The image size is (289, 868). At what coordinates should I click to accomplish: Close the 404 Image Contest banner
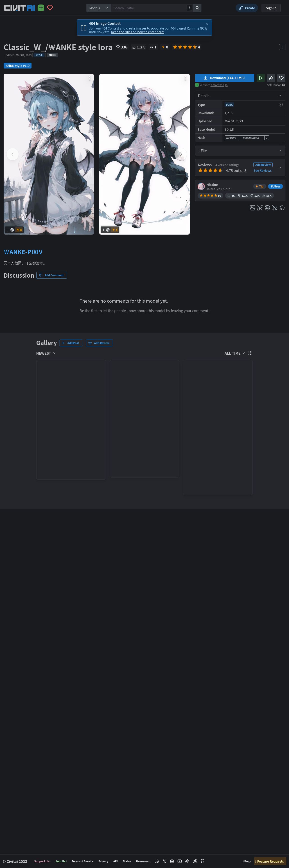point(207,24)
